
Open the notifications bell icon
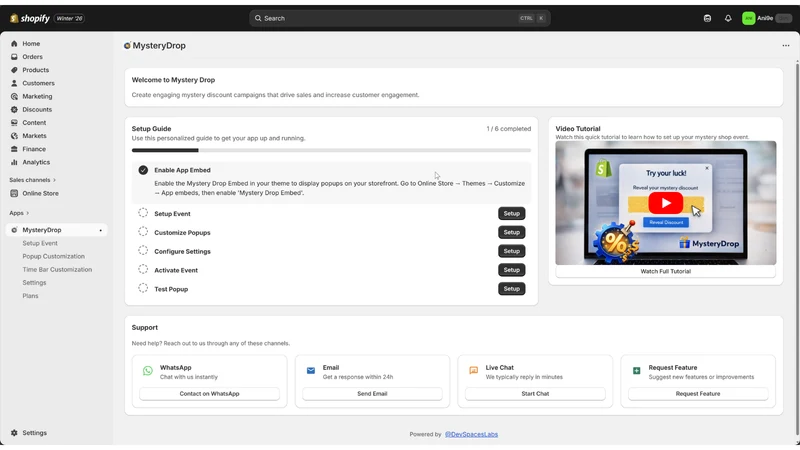pos(728,18)
